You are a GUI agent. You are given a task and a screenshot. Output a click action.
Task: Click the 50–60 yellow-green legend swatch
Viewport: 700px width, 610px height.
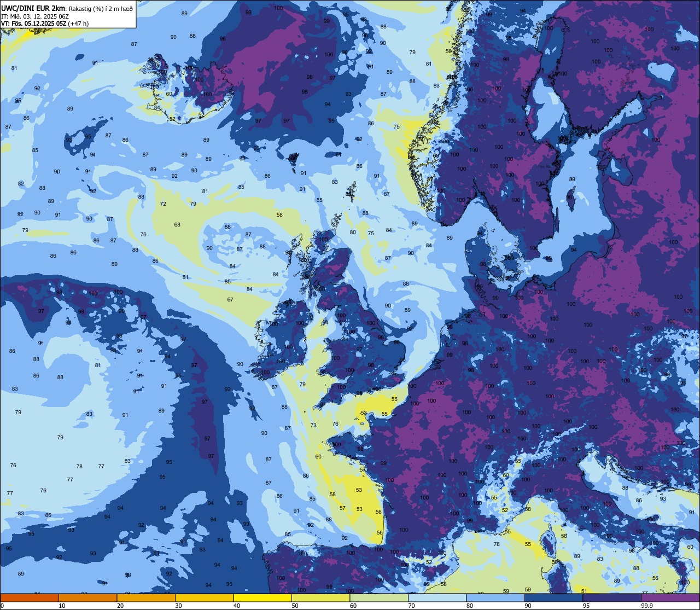pos(320,597)
